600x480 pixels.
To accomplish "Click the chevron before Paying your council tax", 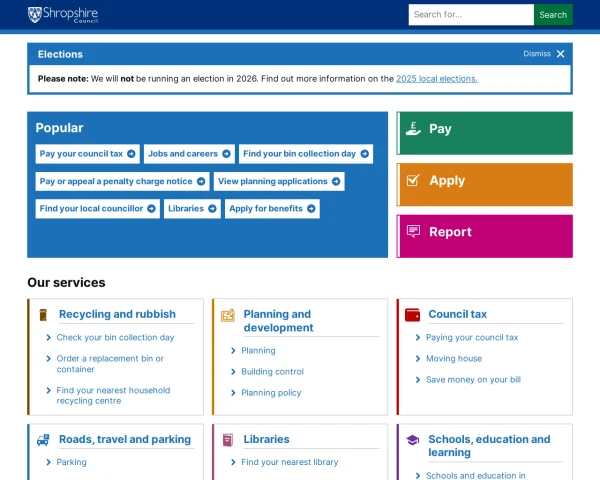I will (x=418, y=338).
